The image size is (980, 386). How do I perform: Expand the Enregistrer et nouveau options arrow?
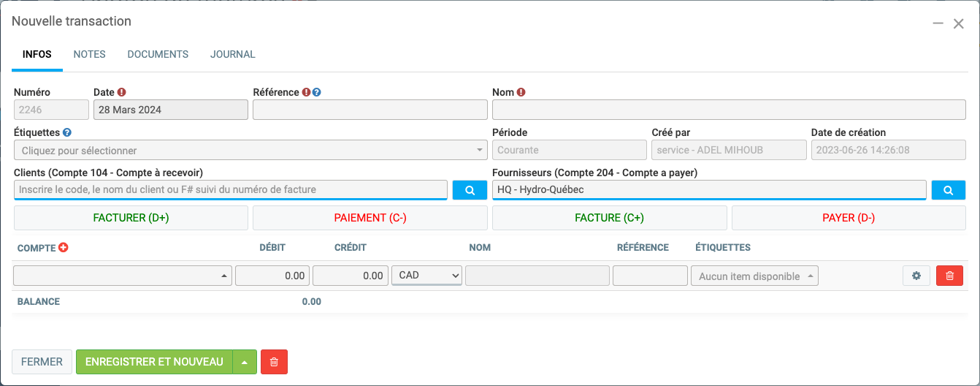pyautogui.click(x=245, y=362)
